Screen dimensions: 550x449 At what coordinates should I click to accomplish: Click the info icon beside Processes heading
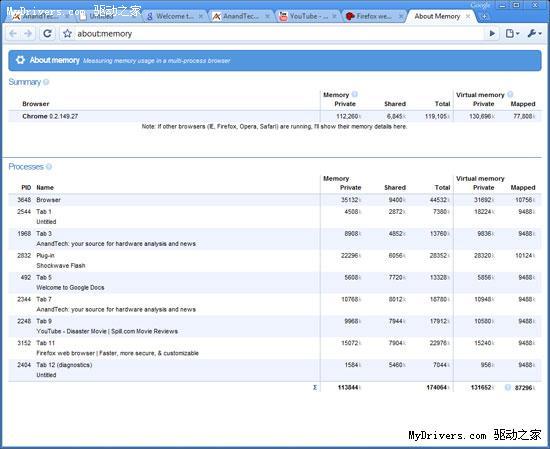[x=49, y=167]
